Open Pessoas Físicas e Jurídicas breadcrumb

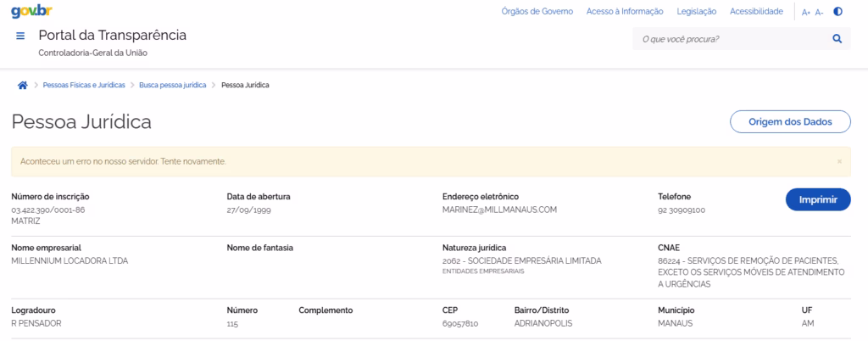84,85
